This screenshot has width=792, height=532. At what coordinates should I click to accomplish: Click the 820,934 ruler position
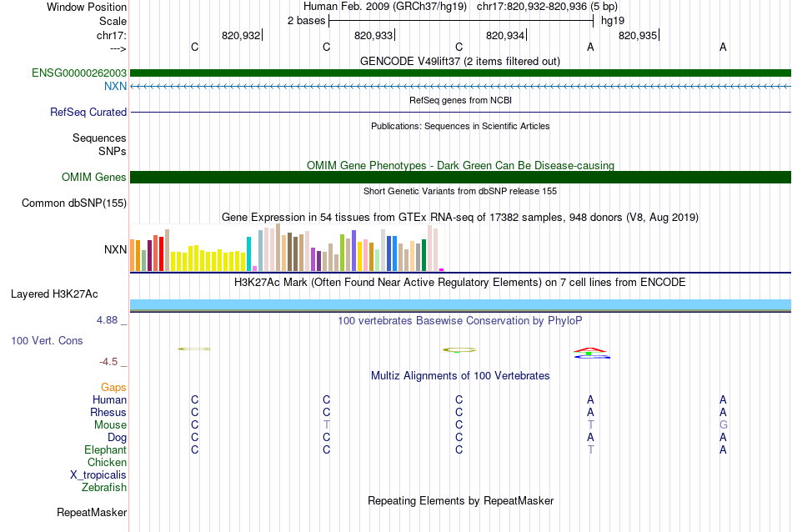click(x=505, y=35)
